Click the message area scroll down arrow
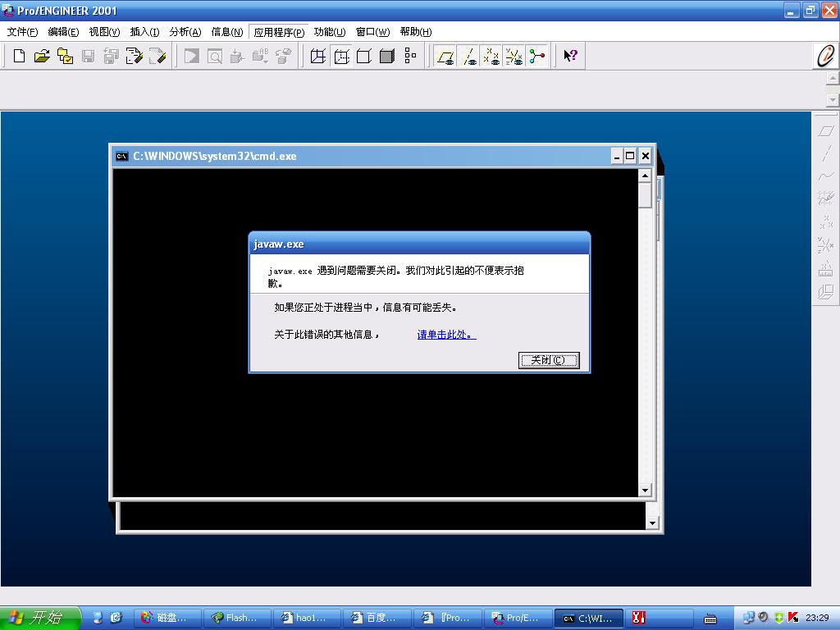 (x=832, y=99)
